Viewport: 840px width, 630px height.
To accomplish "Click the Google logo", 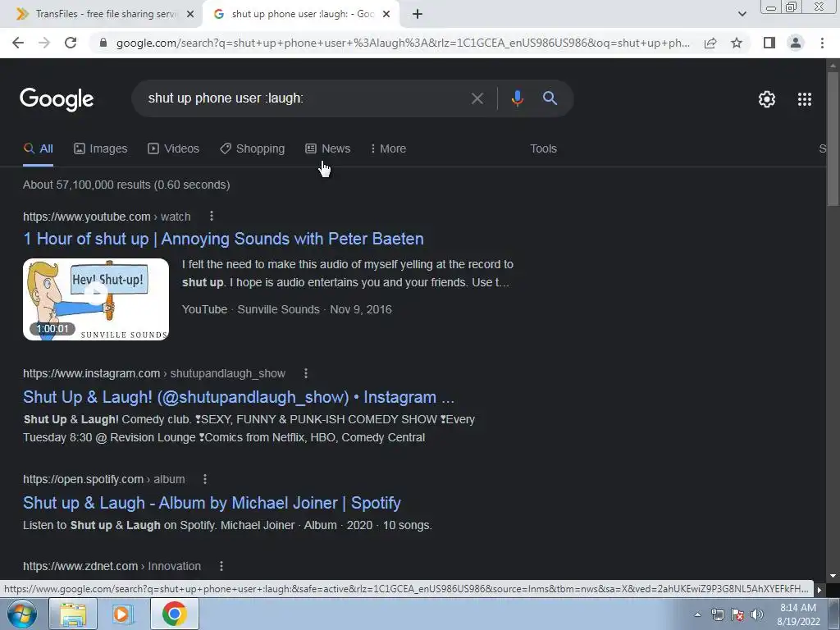I will click(x=57, y=99).
